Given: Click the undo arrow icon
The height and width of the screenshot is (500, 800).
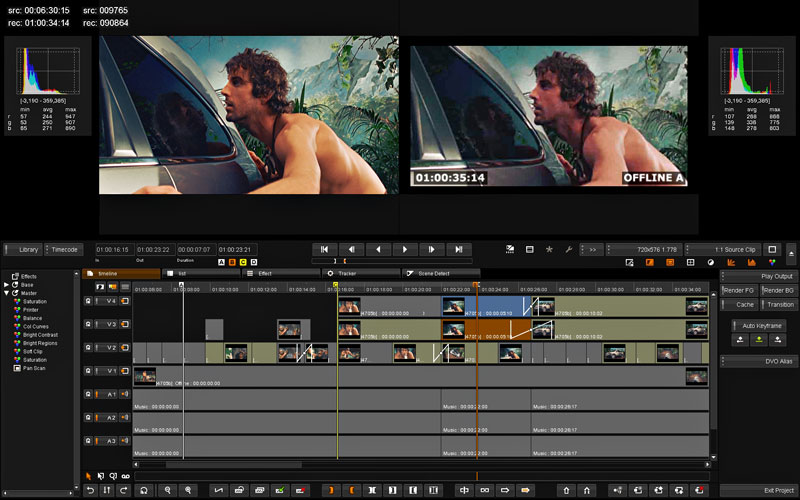Looking at the screenshot, I should point(90,490).
